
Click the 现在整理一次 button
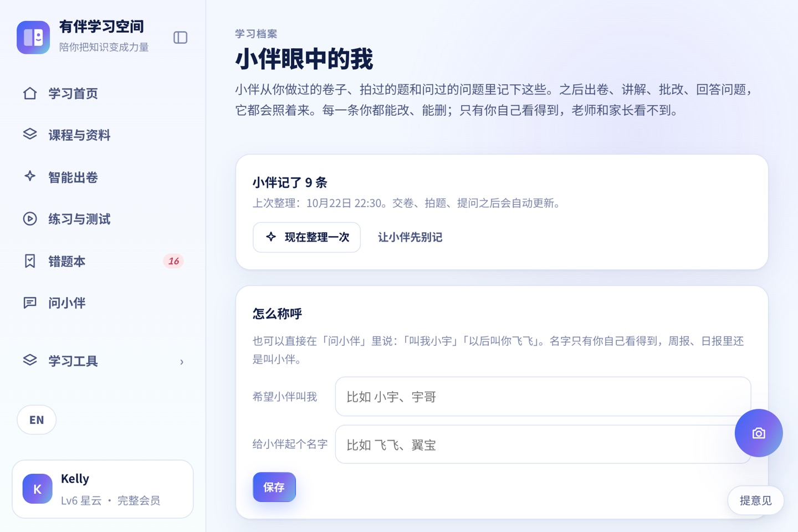306,237
